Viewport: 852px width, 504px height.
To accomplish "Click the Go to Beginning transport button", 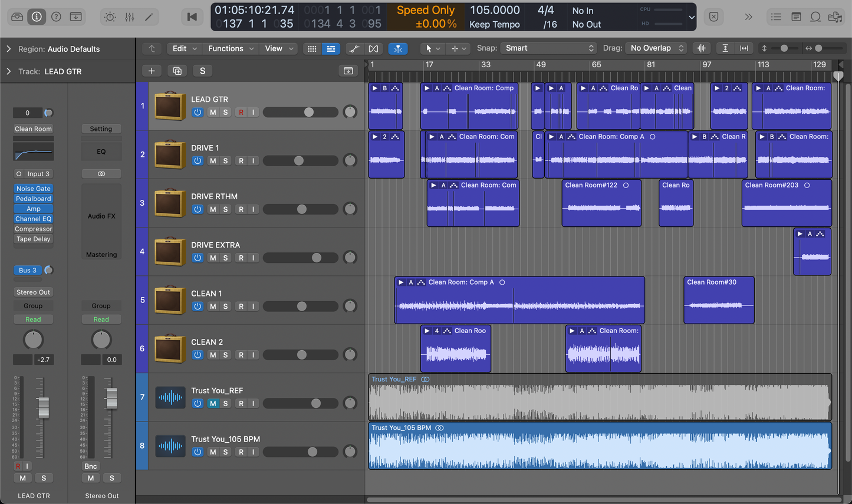I will (192, 17).
